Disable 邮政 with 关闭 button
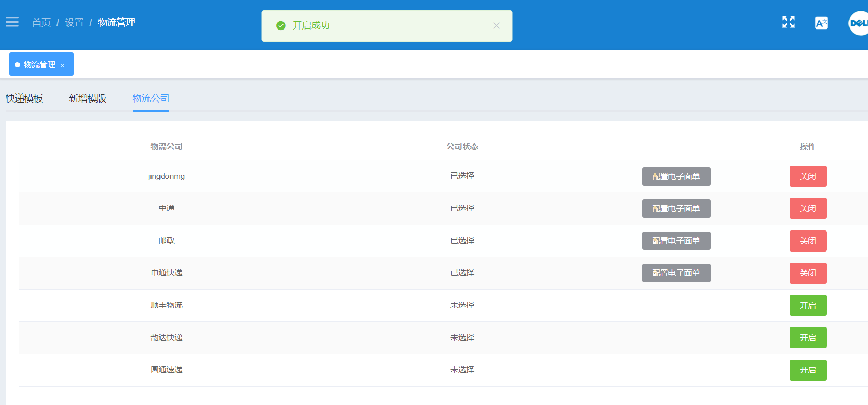Viewport: 868px width, 405px height. click(808, 241)
